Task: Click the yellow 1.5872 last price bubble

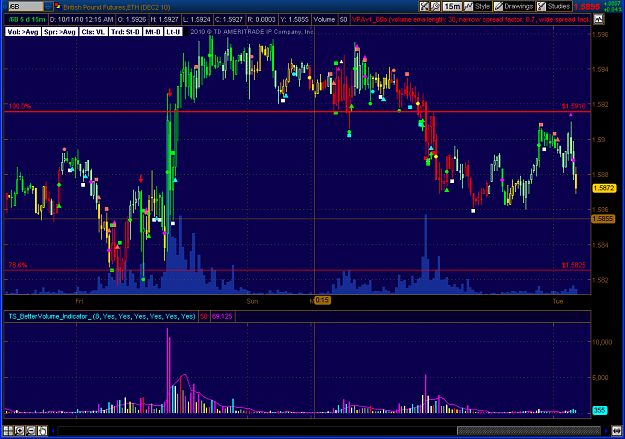Action: tap(604, 188)
